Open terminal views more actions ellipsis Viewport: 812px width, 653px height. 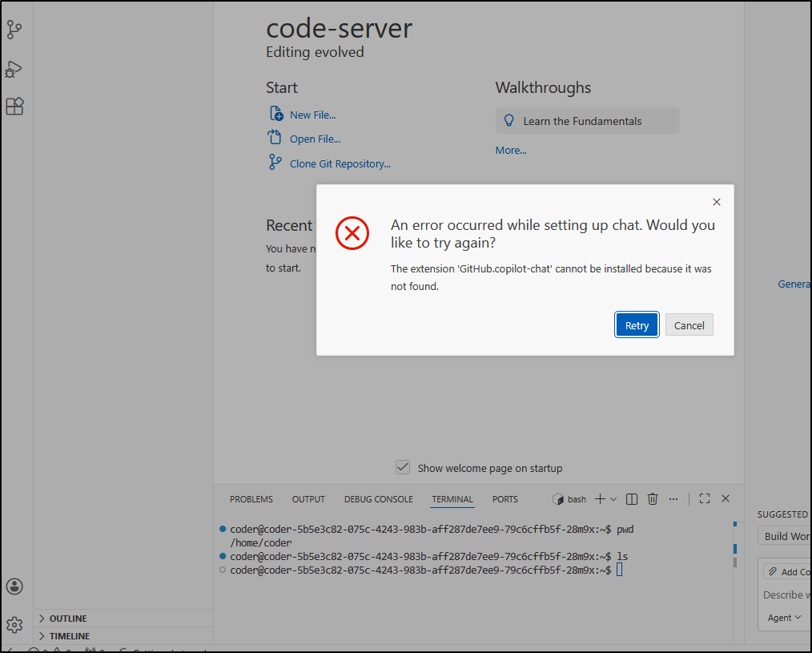(673, 498)
